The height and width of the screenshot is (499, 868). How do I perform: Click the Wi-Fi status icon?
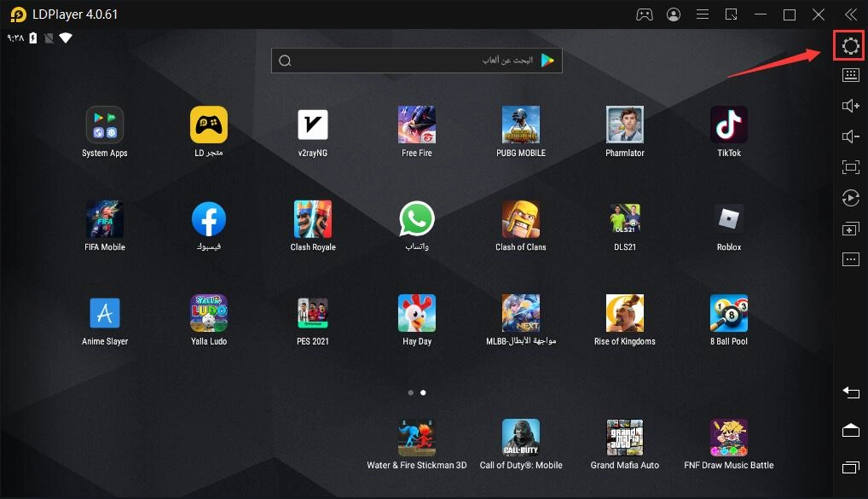pyautogui.click(x=66, y=38)
